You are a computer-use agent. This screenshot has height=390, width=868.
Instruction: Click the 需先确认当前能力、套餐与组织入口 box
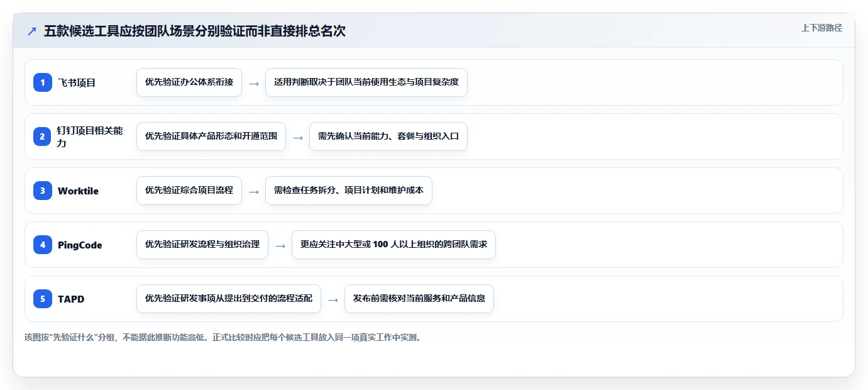coord(388,136)
